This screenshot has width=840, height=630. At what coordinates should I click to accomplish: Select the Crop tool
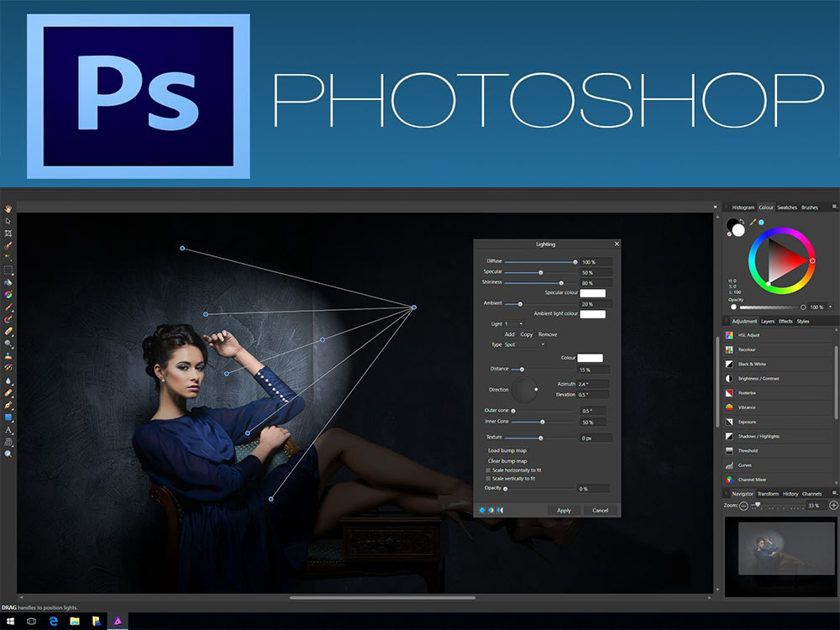click(x=8, y=232)
